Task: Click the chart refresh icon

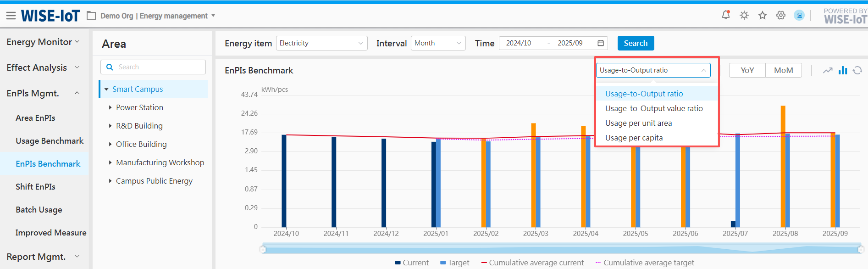Action: [x=857, y=70]
